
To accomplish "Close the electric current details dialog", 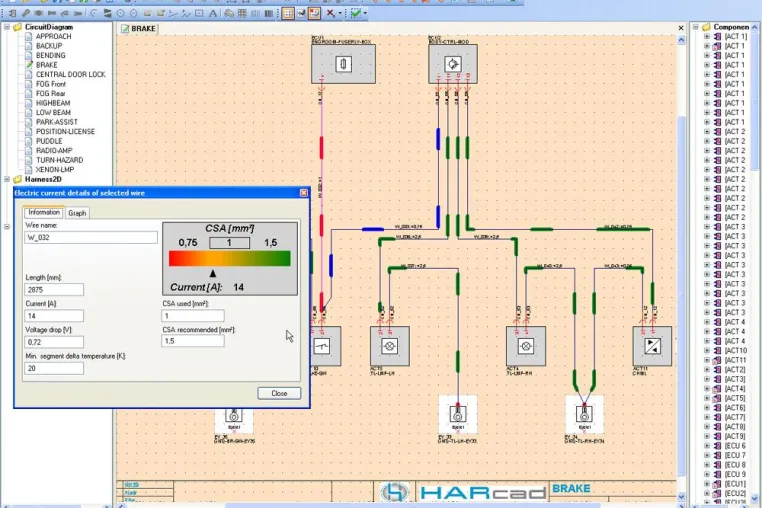I will pyautogui.click(x=304, y=193).
